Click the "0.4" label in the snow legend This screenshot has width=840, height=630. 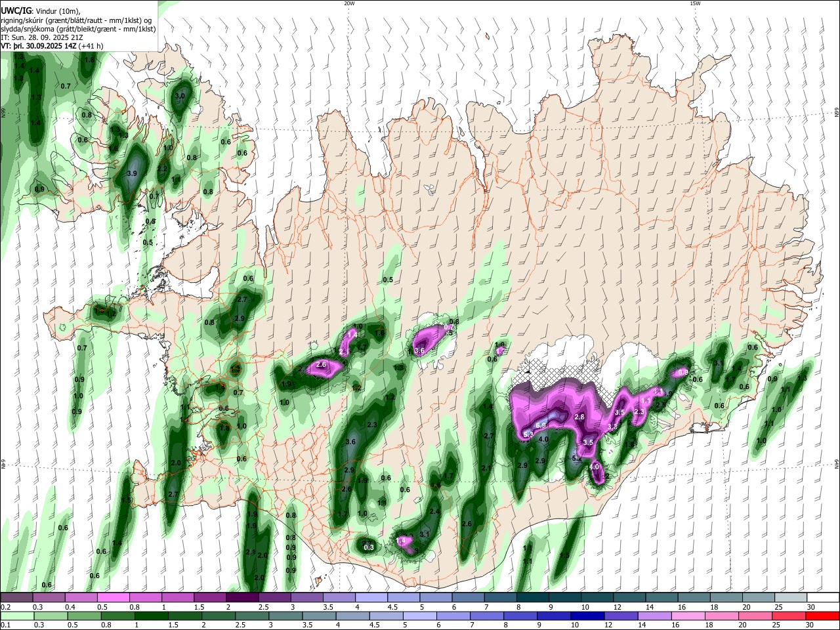[70, 607]
